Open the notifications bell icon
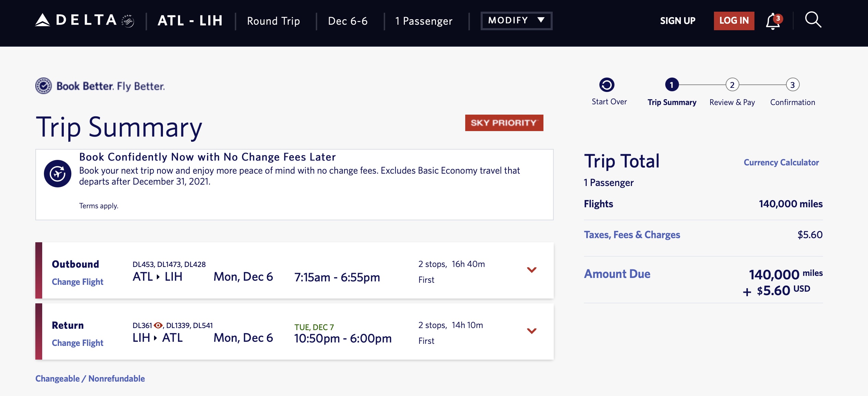Screen dimensions: 868x396 (x=773, y=21)
